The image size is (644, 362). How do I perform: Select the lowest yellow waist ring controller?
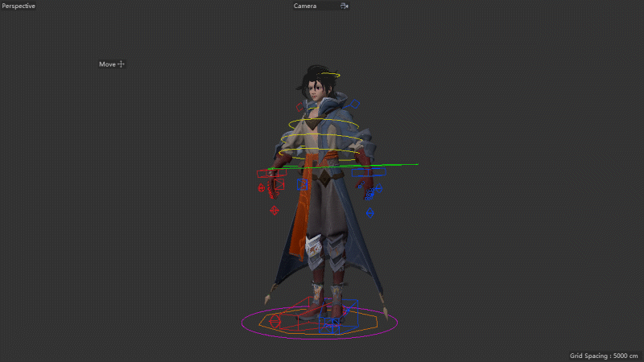point(320,154)
